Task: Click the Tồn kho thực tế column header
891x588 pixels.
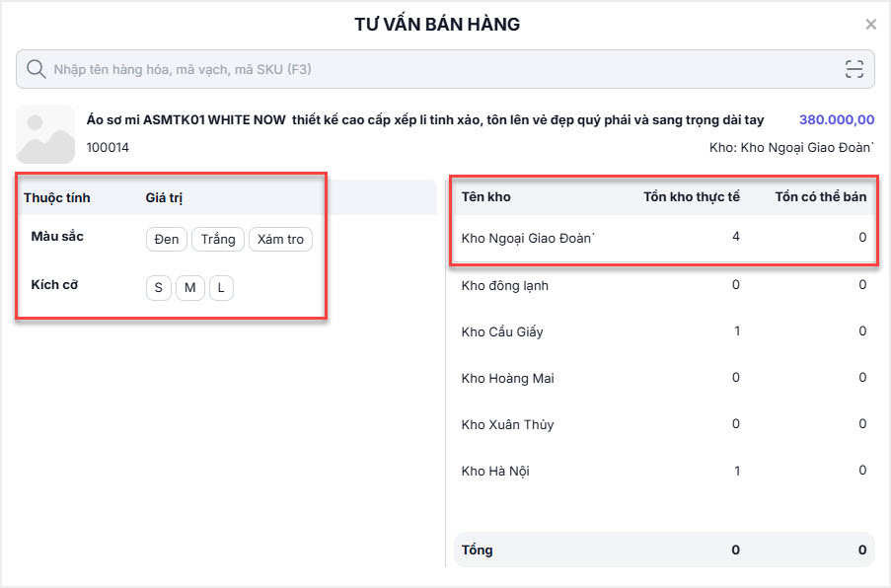Action: tap(691, 197)
